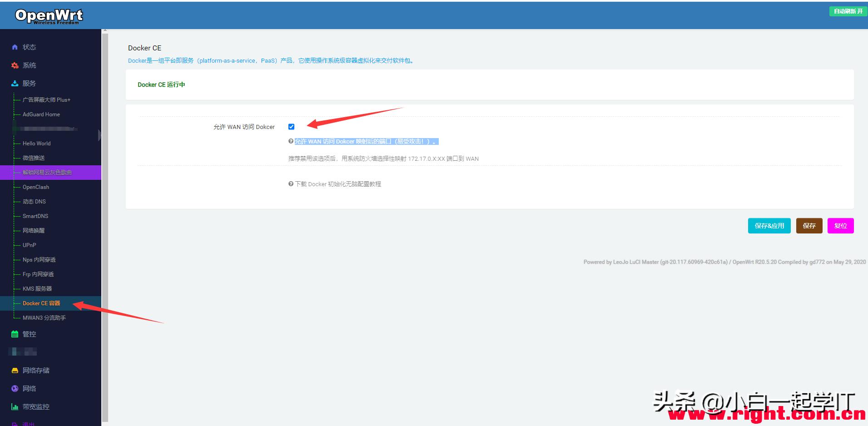Collapse the sidebar with the arrow handle
This screenshot has width=868, height=426.
[x=99, y=135]
